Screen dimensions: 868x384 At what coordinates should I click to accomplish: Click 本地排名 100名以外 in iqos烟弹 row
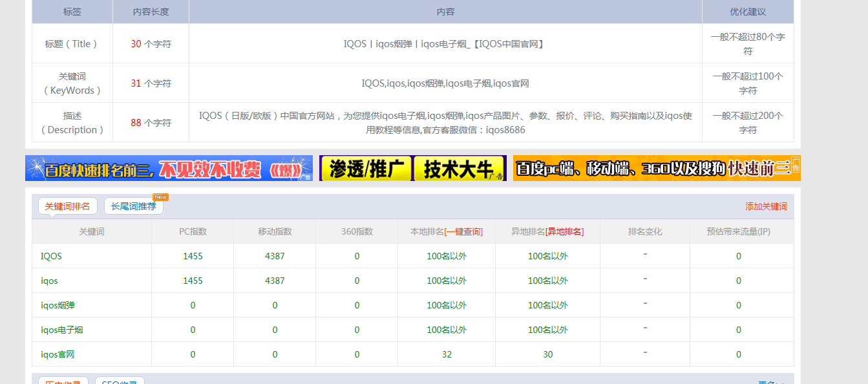click(x=447, y=305)
